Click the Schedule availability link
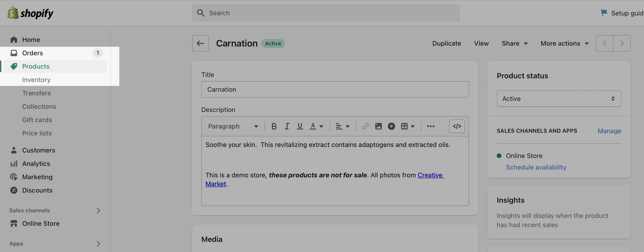Viewport: 644px width, 252px height. (x=536, y=167)
